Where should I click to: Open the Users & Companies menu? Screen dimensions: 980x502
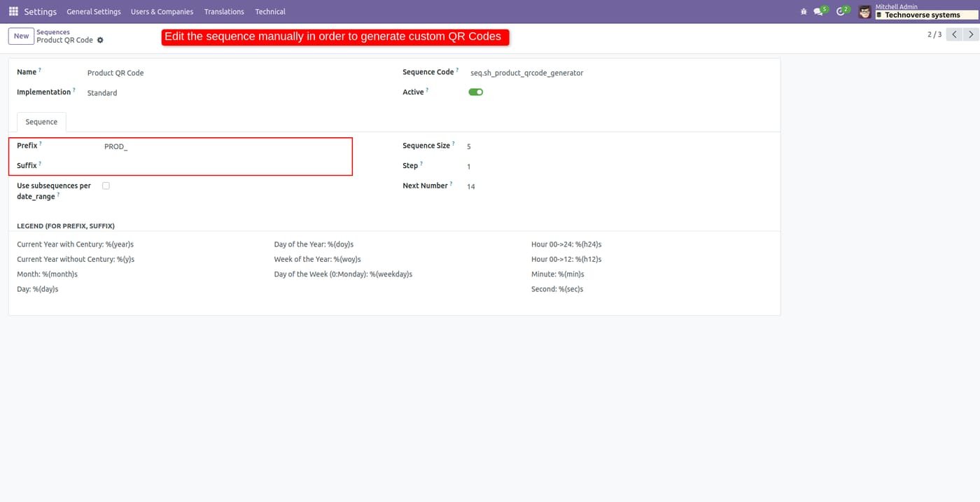162,12
